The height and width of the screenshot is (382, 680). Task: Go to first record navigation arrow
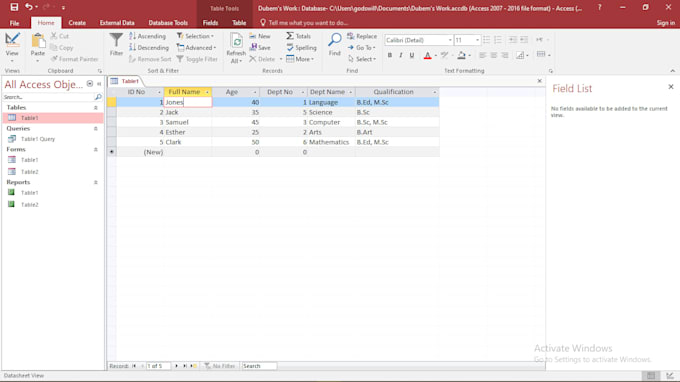point(134,366)
